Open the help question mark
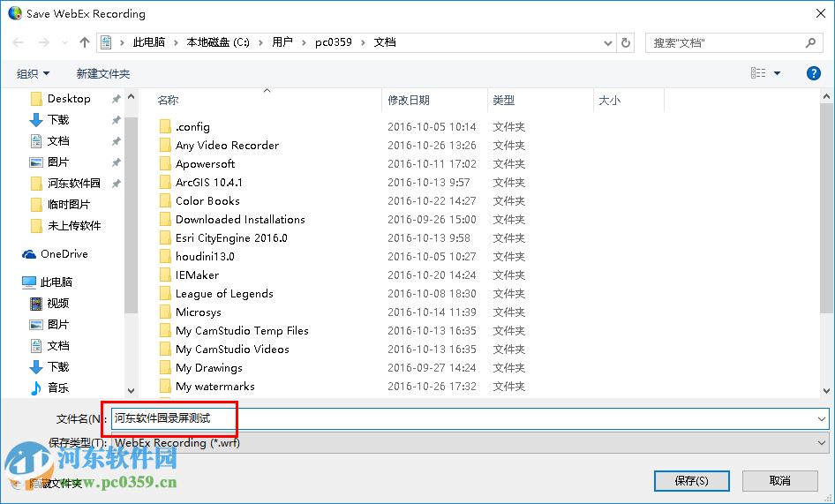Image resolution: width=835 pixels, height=504 pixels. pos(813,73)
